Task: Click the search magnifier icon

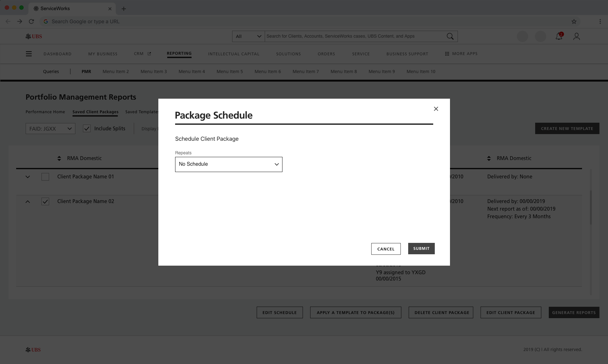Action: pos(450,36)
